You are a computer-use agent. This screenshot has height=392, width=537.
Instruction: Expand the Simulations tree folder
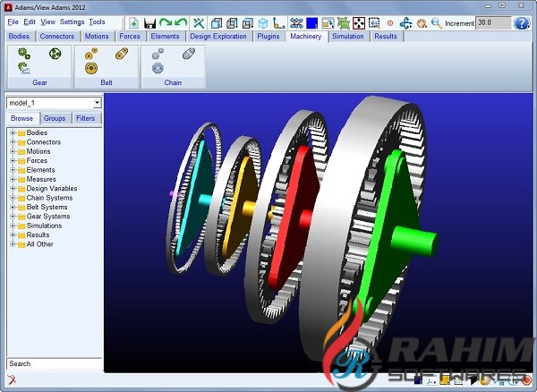coord(13,226)
